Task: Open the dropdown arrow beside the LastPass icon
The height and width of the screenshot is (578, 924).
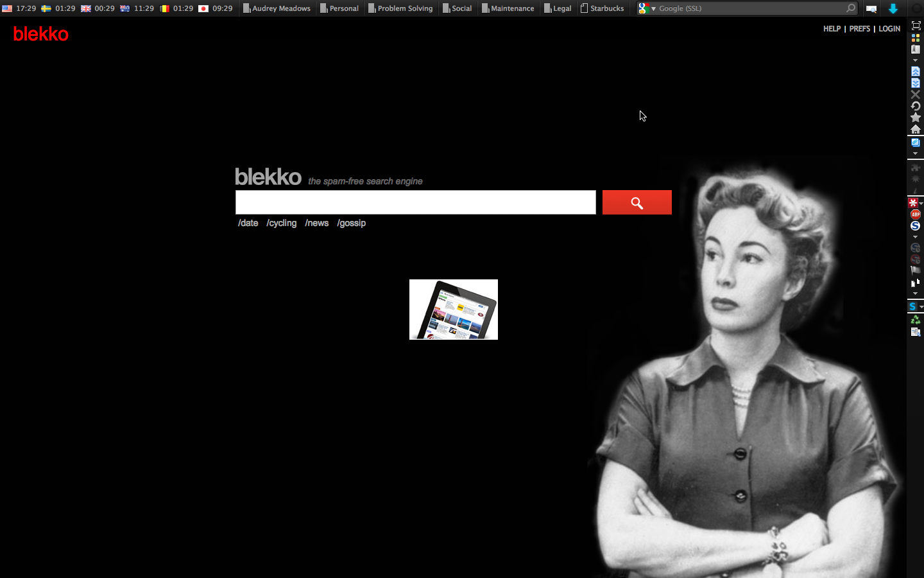Action: (x=921, y=204)
